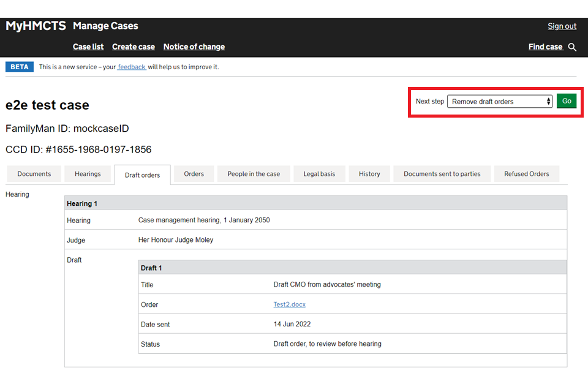The width and height of the screenshot is (588, 392).
Task: Click Create case in navigation
Action: (x=134, y=47)
